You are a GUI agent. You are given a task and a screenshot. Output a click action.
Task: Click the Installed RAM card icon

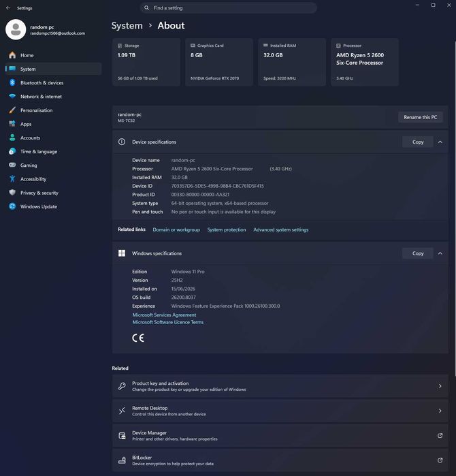pos(265,45)
